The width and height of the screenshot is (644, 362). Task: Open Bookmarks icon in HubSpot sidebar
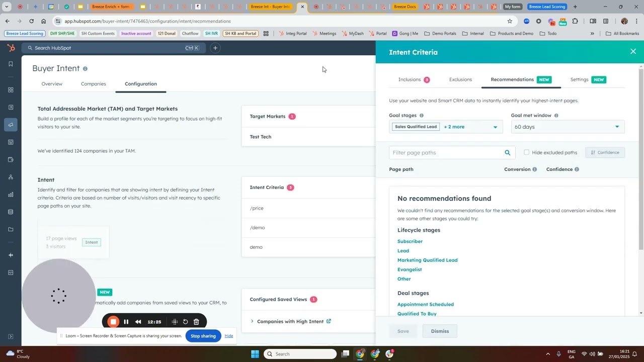(11, 64)
